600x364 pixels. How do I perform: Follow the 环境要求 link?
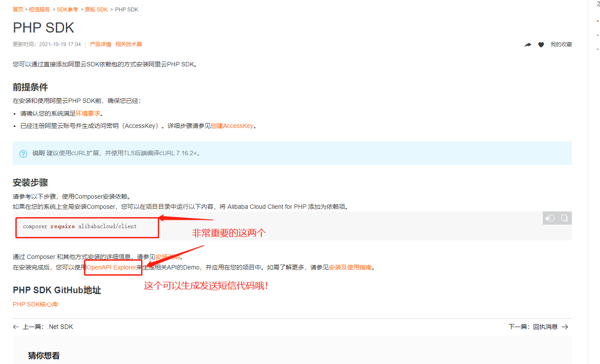(88, 113)
